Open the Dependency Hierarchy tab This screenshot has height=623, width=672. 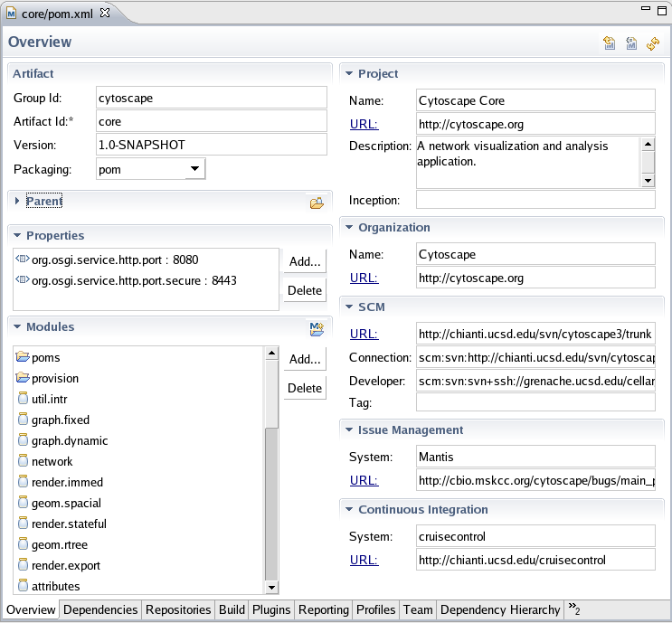500,609
